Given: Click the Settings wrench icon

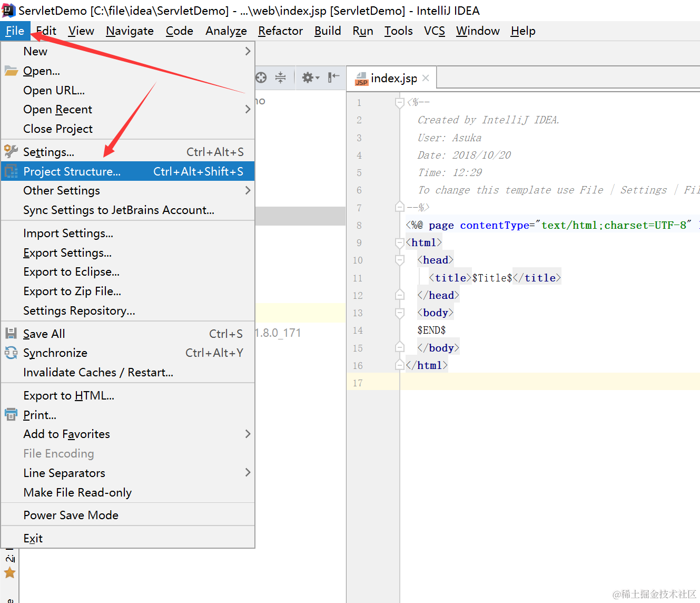Looking at the screenshot, I should click(11, 152).
